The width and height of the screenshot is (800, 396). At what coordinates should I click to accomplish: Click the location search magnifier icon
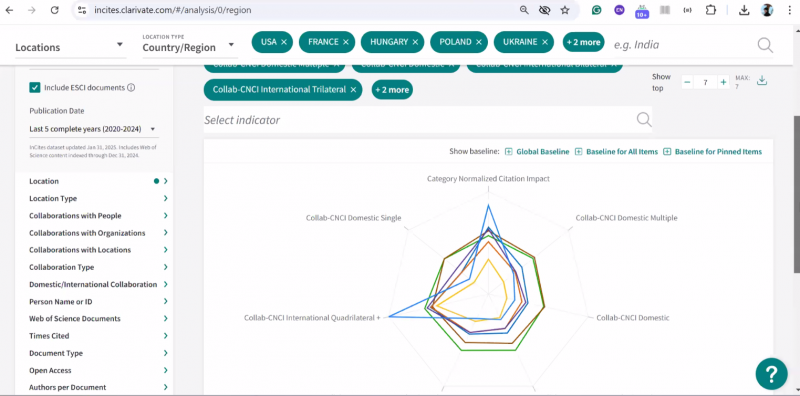click(765, 45)
